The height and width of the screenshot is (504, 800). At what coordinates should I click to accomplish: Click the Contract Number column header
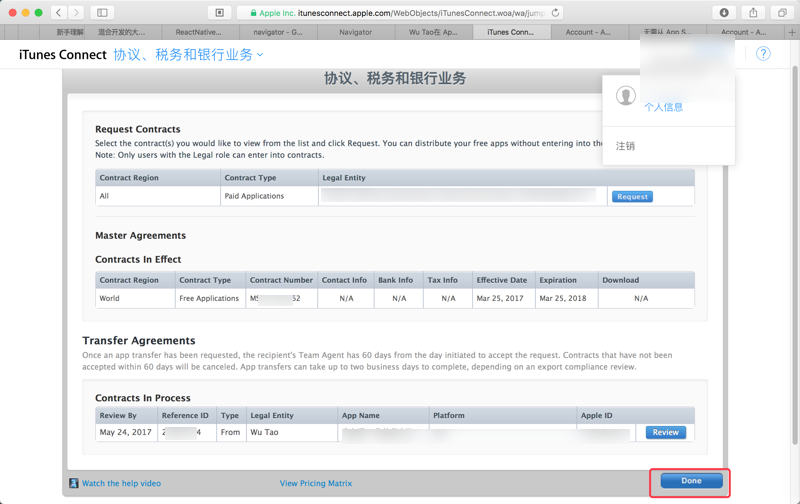tap(281, 280)
